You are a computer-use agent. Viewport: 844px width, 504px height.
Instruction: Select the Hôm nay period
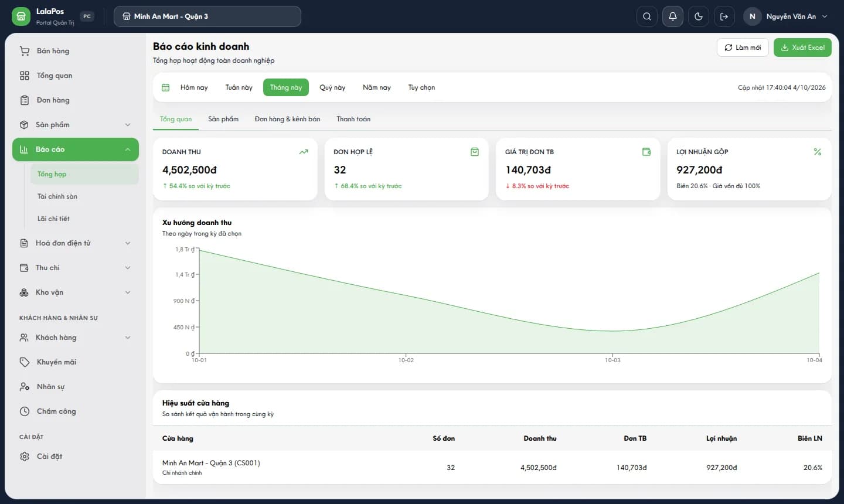194,87
